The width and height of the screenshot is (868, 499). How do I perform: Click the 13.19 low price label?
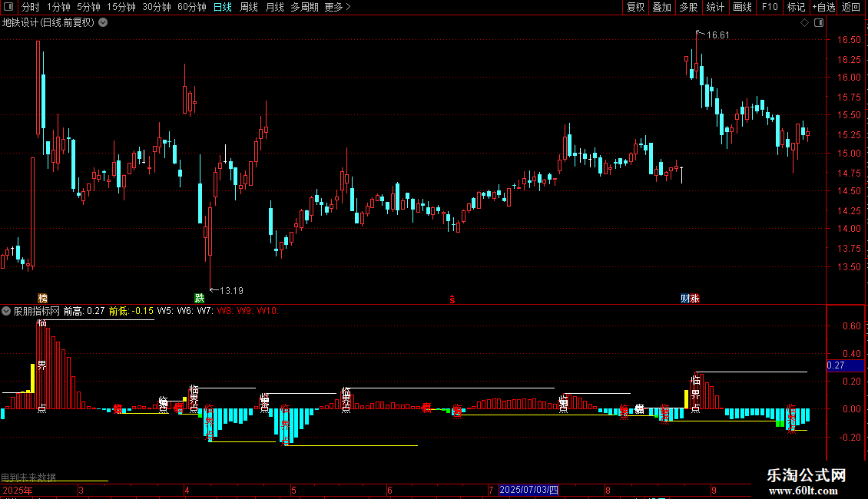231,290
